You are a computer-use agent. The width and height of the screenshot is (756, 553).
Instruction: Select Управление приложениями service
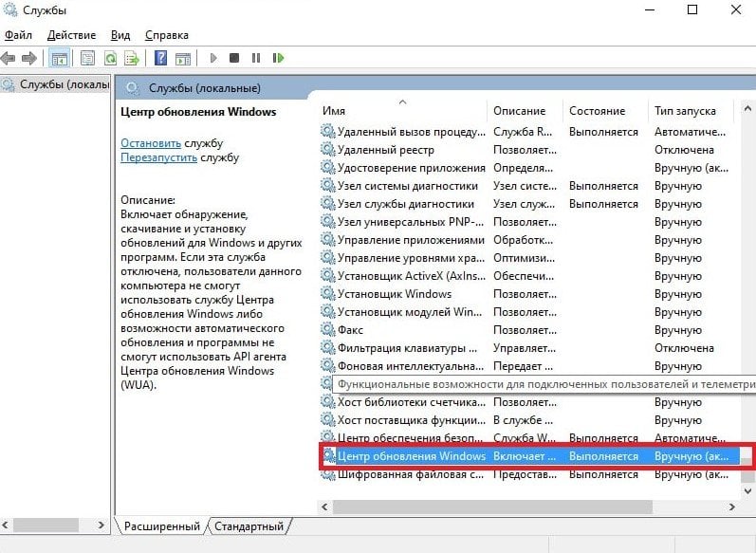528,240
